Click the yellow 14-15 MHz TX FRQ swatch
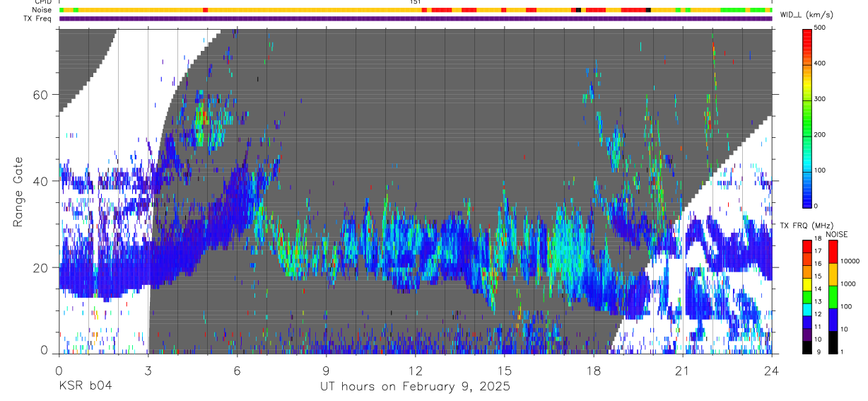868x401 pixels. pos(807,284)
